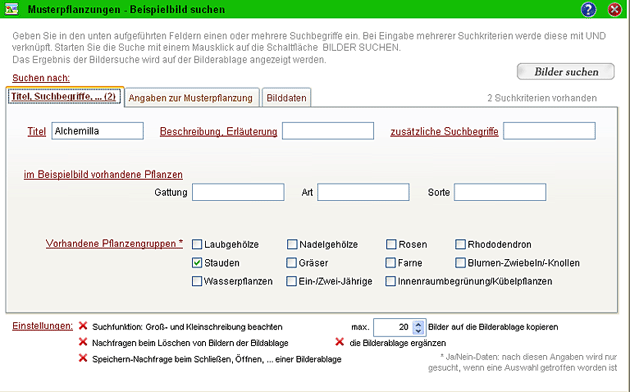The width and height of the screenshot is (630, 392).
Task: Uncheck the Stauden checkbox
Action: 197,263
